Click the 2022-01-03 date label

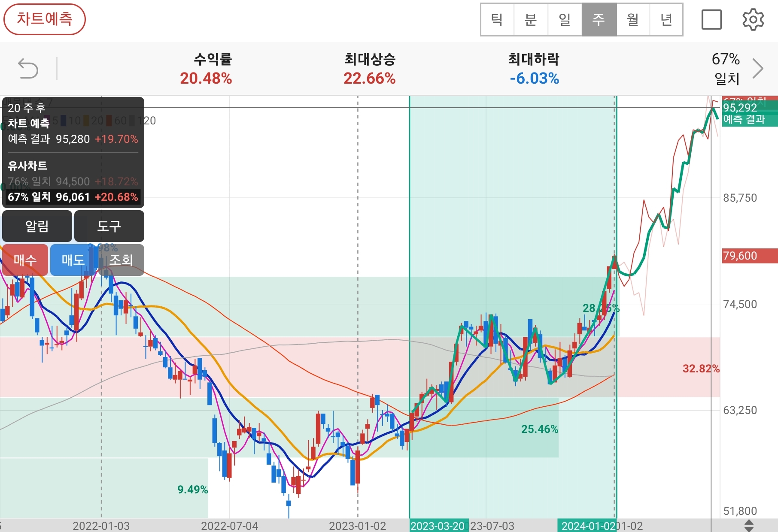click(101, 526)
